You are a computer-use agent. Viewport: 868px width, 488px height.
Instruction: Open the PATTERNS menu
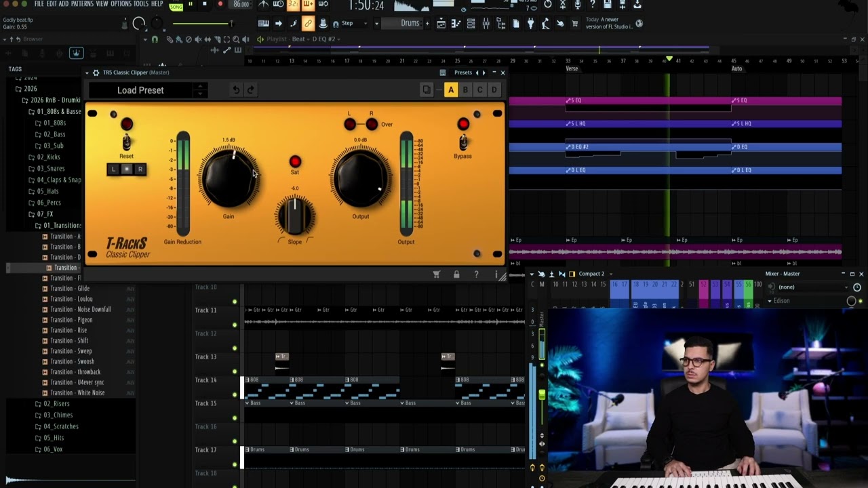(82, 4)
